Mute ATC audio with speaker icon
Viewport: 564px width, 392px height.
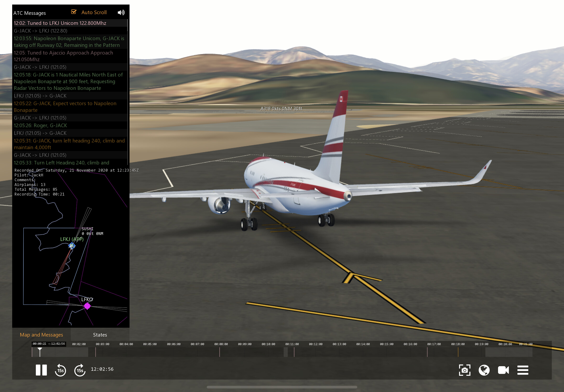tap(121, 12)
